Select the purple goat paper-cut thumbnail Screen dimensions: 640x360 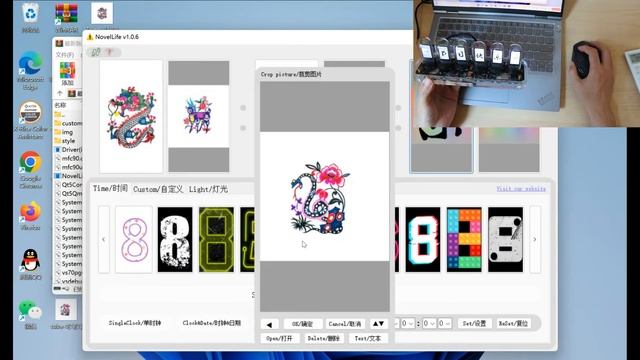click(x=198, y=116)
